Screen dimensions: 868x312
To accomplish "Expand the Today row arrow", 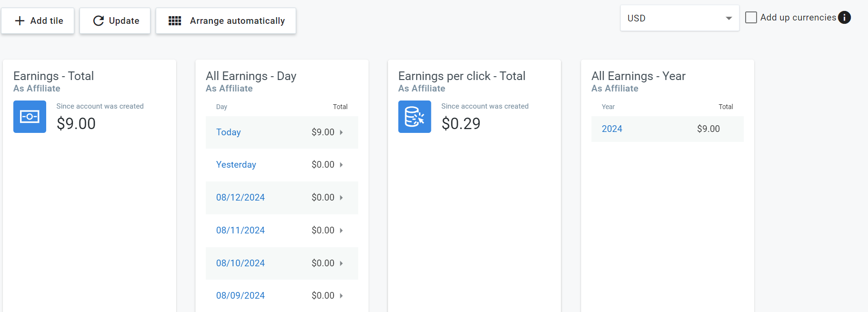I will coord(341,132).
